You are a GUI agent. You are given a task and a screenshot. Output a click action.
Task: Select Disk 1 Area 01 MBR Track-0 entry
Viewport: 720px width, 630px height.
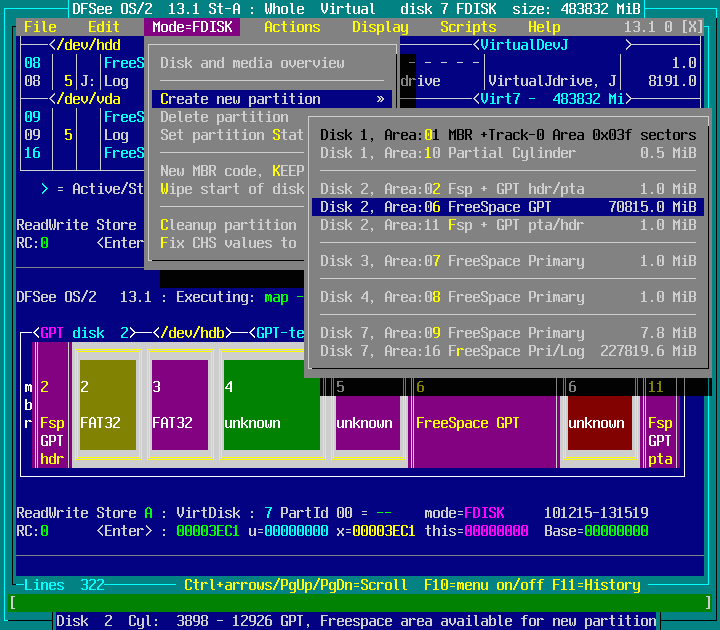(x=508, y=135)
